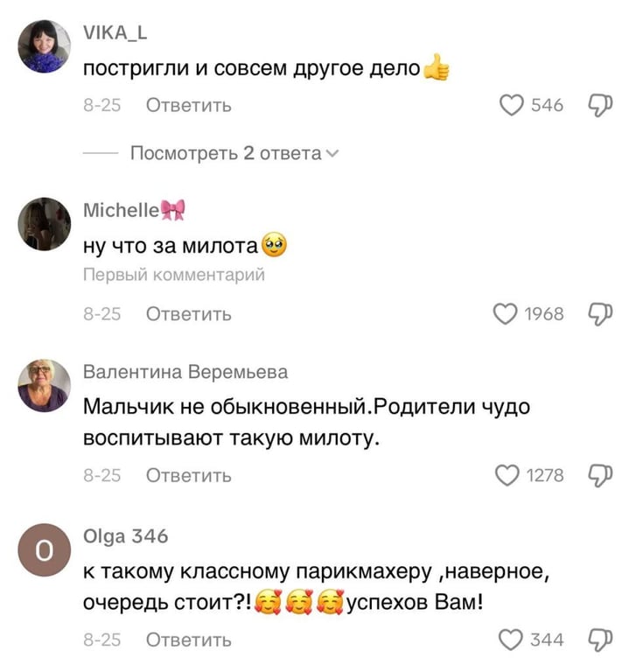This screenshot has height=672, width=636.
Task: Like Michelle's comment showing 1968 likes
Action: [506, 314]
